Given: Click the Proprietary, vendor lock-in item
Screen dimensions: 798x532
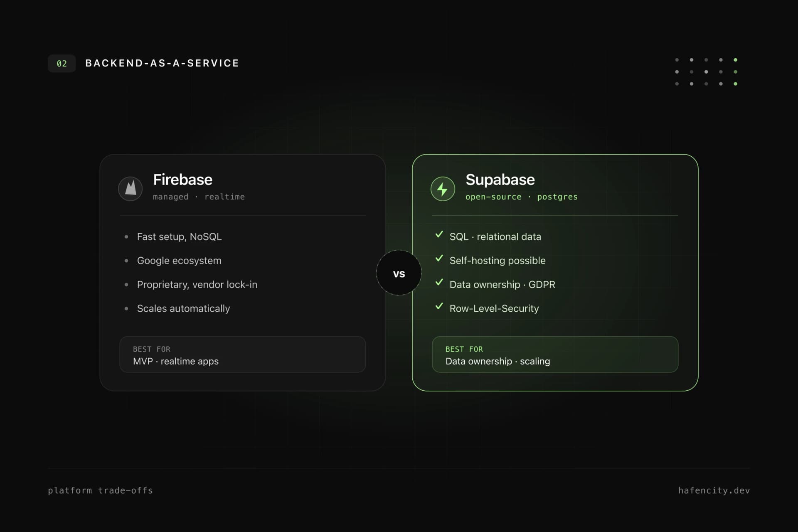Looking at the screenshot, I should point(197,285).
